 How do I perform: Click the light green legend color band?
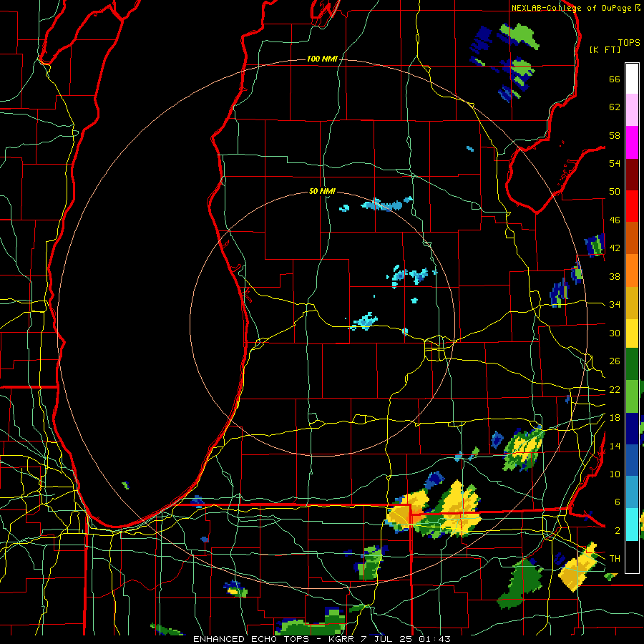click(x=632, y=396)
